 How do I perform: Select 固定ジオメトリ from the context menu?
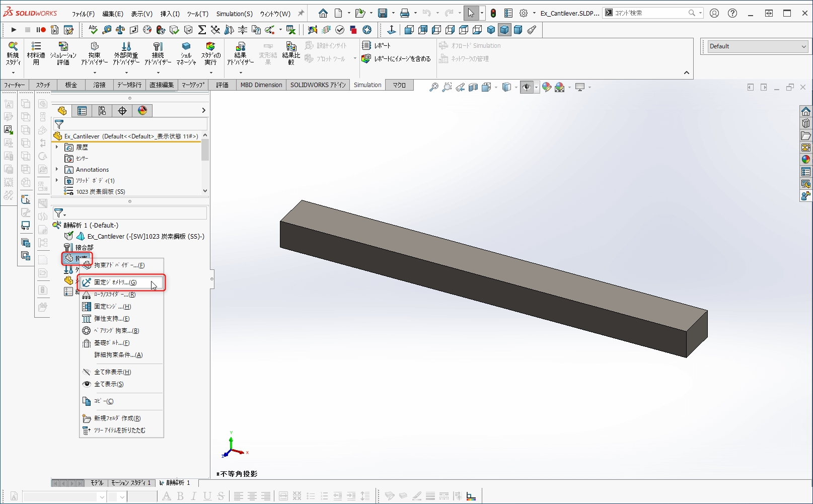(115, 282)
